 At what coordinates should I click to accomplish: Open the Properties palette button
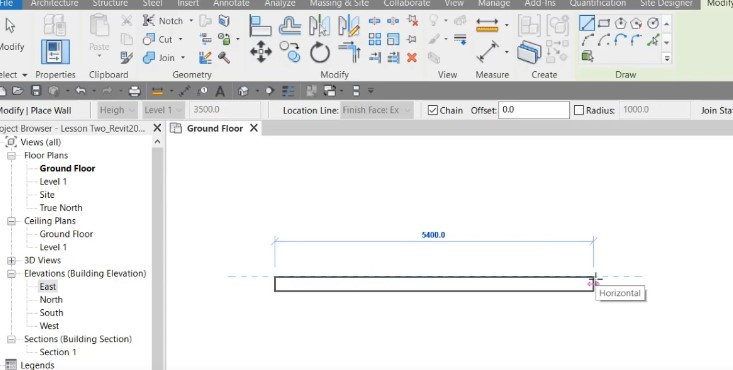[55, 51]
